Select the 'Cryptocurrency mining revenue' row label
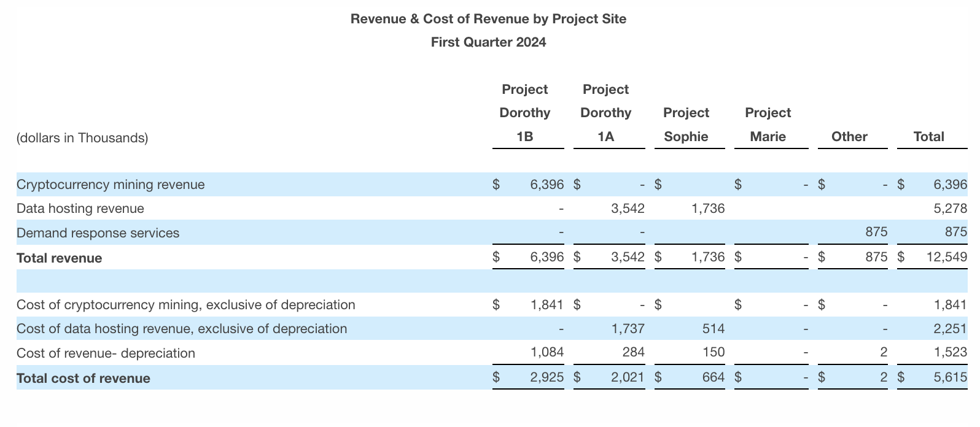Image resolution: width=980 pixels, height=427 pixels. 111,185
